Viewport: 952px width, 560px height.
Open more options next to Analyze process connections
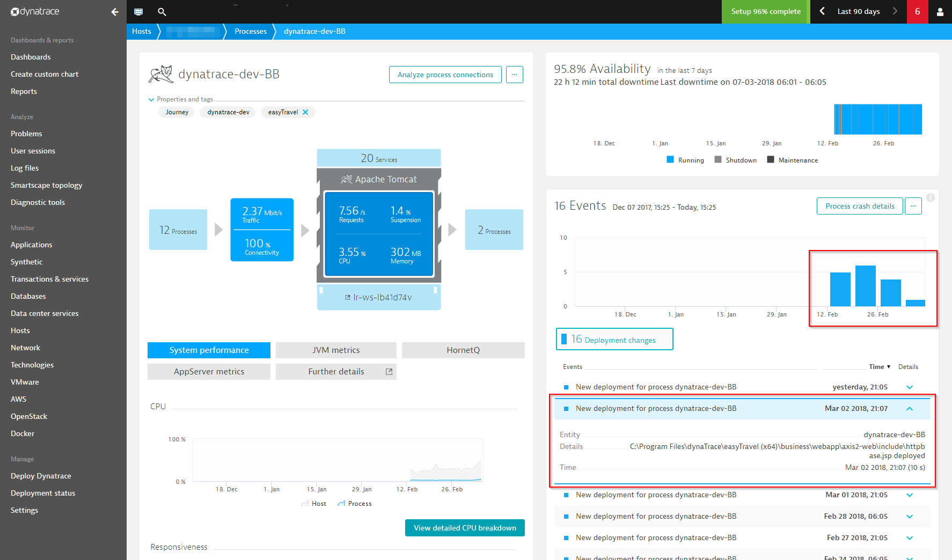[515, 75]
